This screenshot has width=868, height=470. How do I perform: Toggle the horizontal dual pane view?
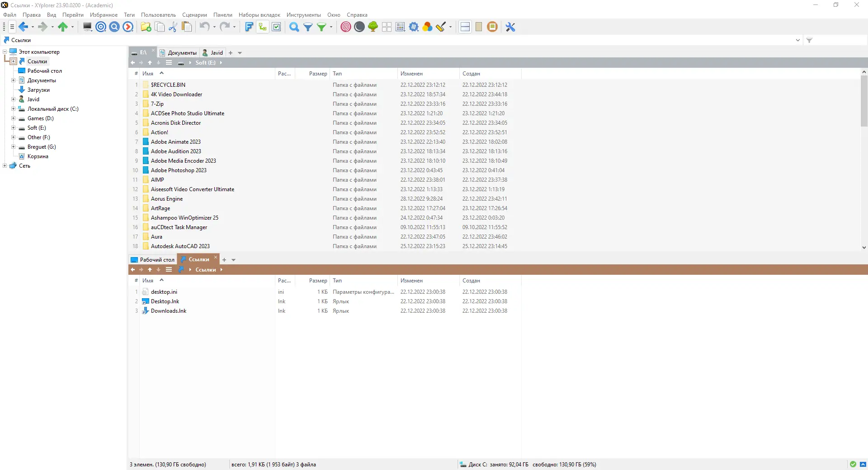click(x=464, y=27)
